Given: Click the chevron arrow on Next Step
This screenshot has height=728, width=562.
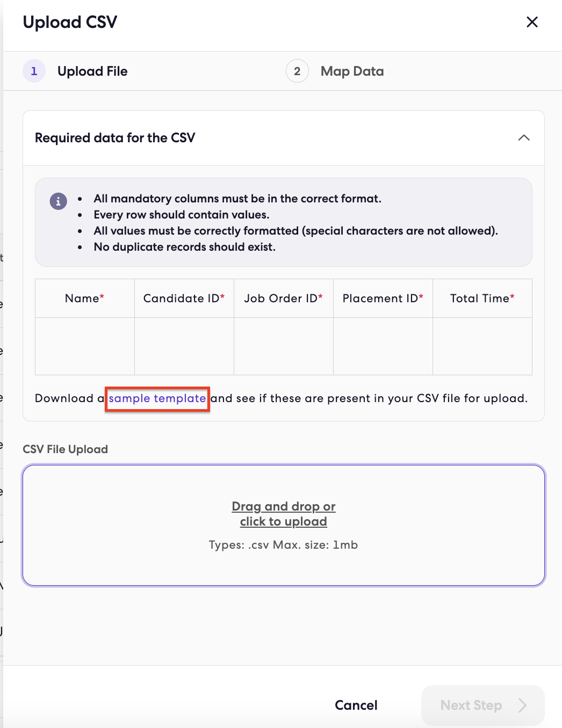Looking at the screenshot, I should click(522, 705).
